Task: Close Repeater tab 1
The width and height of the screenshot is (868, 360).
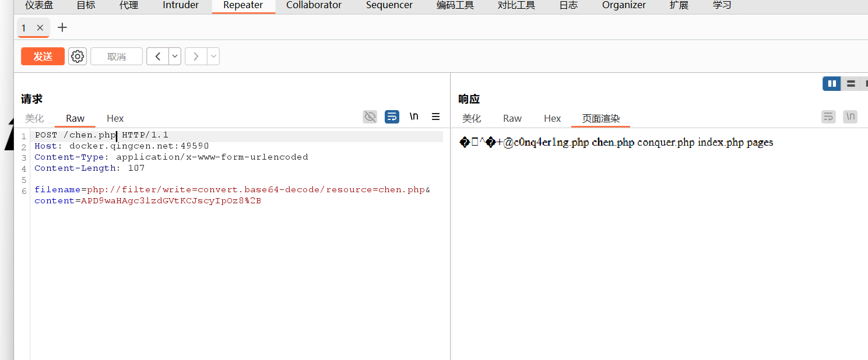Action: click(x=40, y=28)
